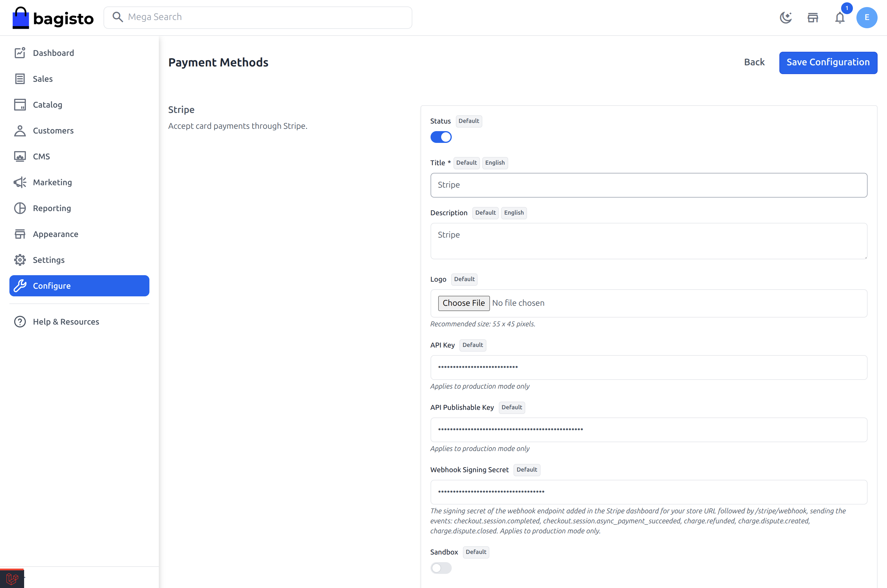This screenshot has width=887, height=588.
Task: Click the Help question mark icon
Action: [20, 322]
